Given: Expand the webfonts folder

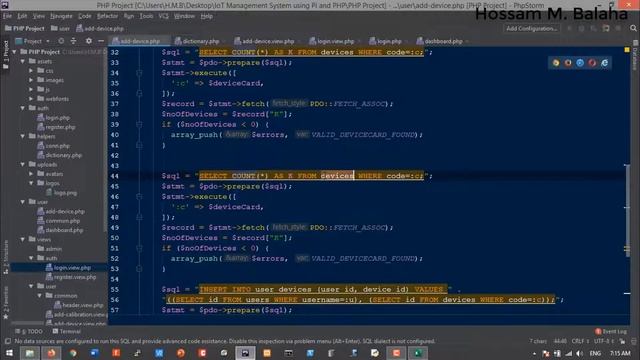Looking at the screenshot, I should pyautogui.click(x=31, y=99).
